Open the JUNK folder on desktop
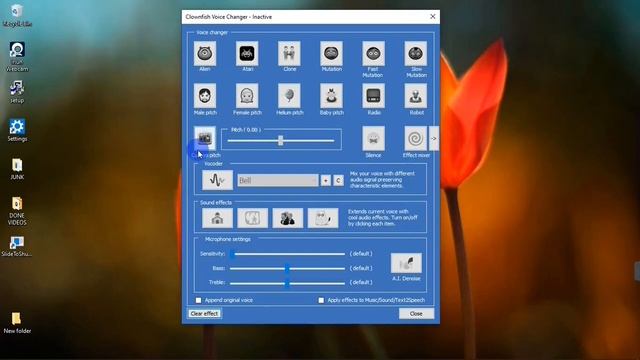The image size is (640, 360). pos(17,169)
